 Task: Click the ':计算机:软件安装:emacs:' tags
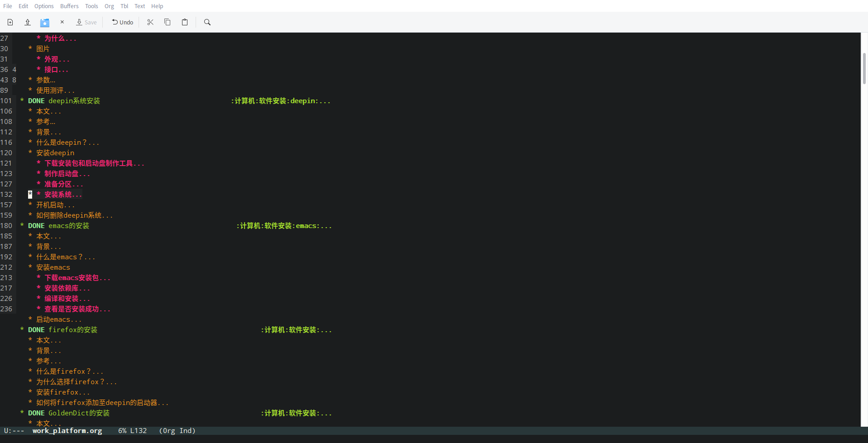(x=278, y=226)
